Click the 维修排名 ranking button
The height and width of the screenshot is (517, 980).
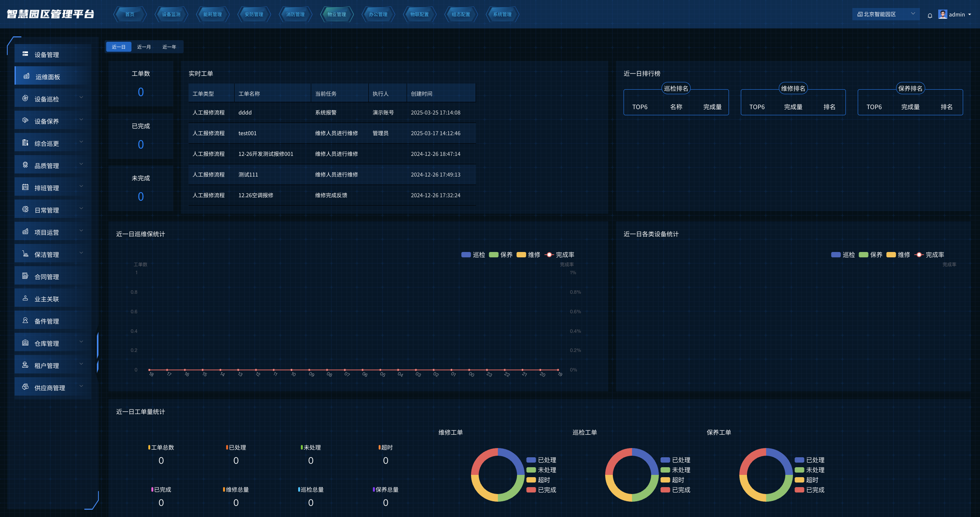793,88
